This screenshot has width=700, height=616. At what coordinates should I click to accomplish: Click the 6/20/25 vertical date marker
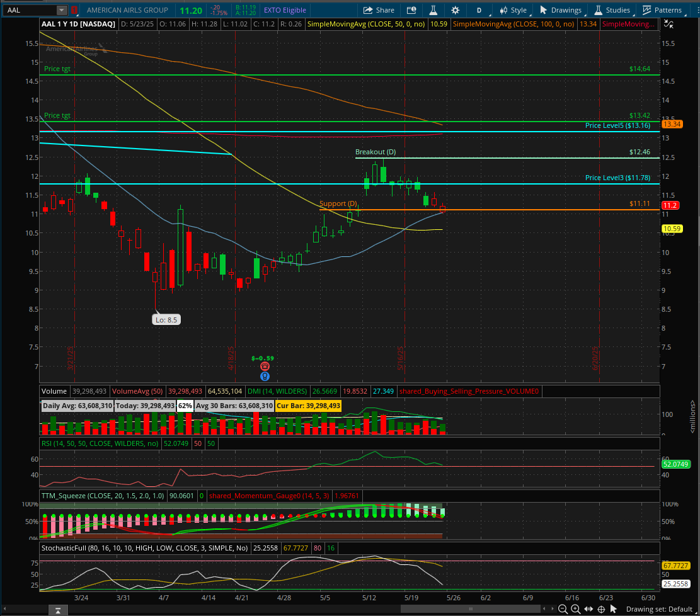595,358
